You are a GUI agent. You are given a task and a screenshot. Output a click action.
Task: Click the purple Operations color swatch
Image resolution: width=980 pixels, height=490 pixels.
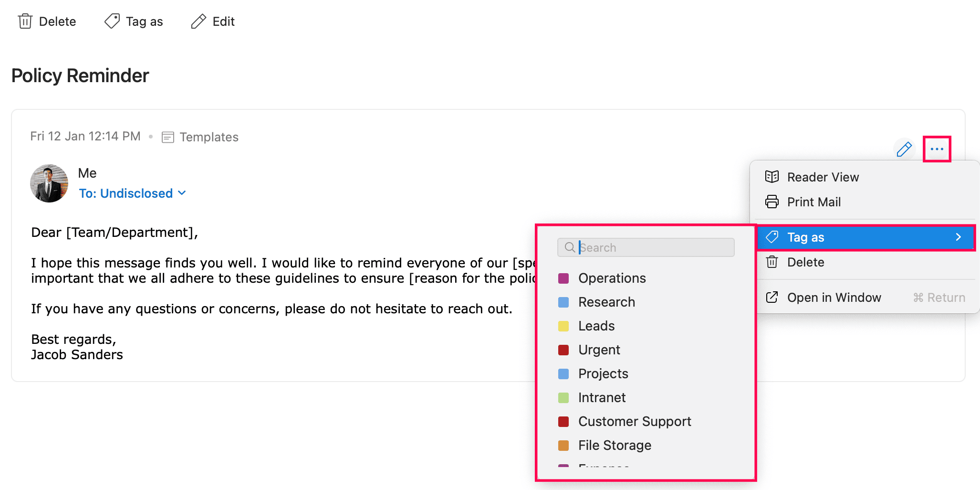coord(563,278)
